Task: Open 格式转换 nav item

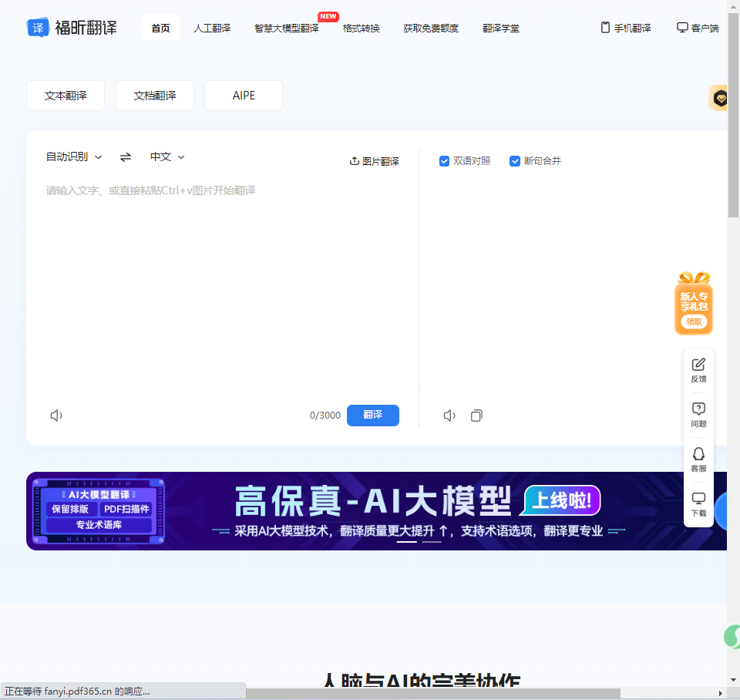Action: point(361,28)
